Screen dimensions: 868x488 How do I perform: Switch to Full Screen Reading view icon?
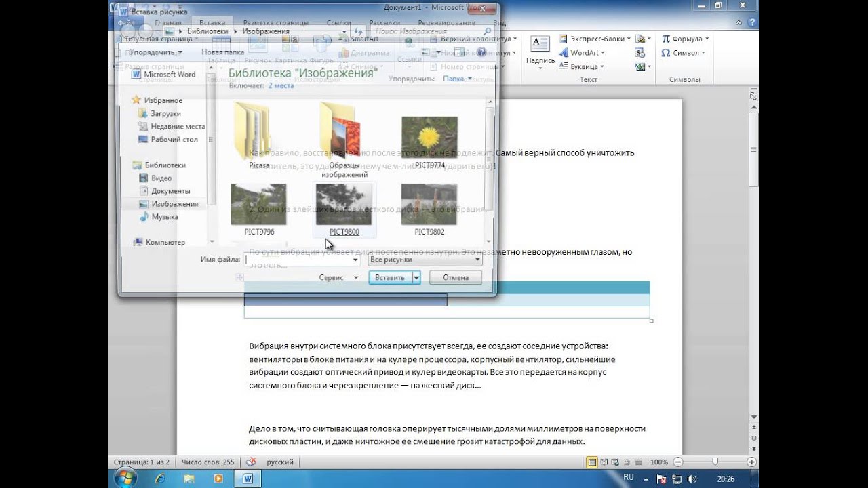[x=604, y=462]
